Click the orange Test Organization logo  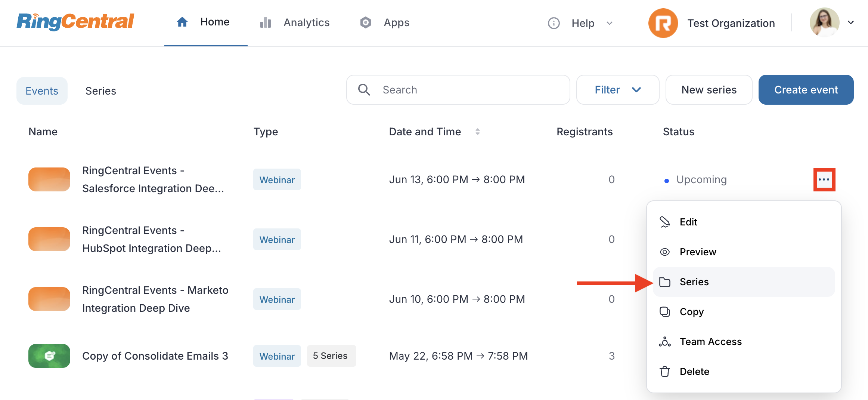coord(663,23)
